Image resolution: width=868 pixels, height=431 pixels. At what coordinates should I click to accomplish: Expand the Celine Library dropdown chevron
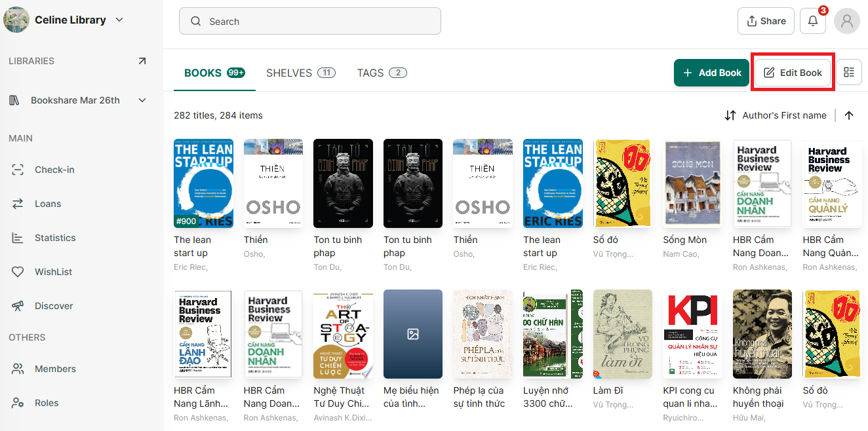click(x=119, y=20)
